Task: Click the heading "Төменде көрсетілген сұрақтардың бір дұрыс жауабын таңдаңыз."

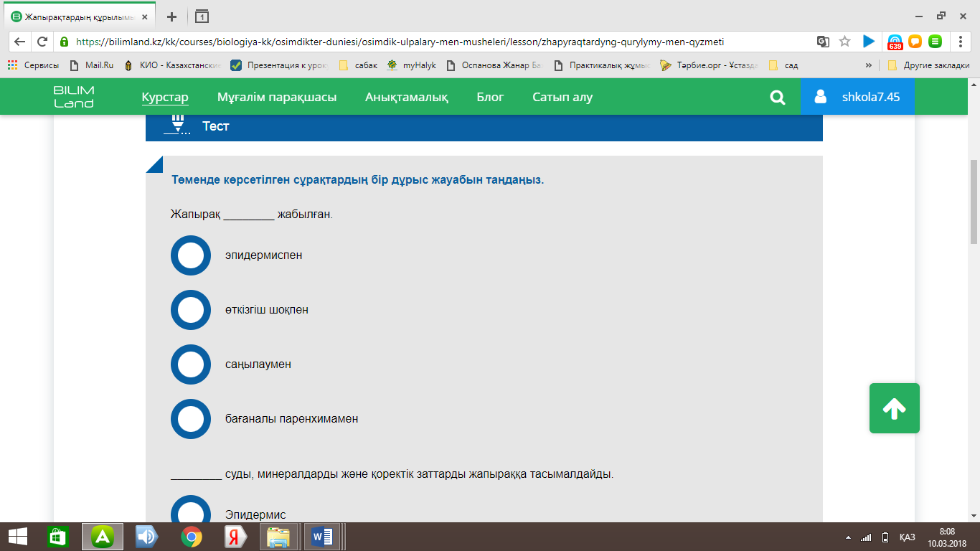Action: point(357,179)
